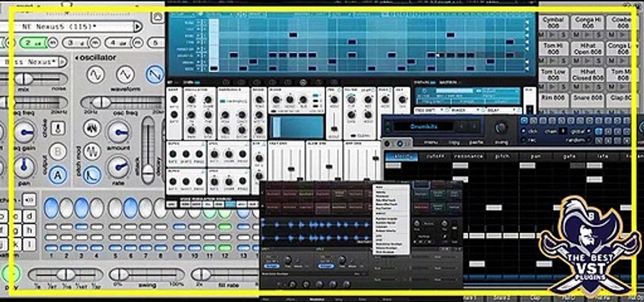Screen dimensions: 644x302
Task: Click the rate knob in pitch mod
Action: click(x=119, y=168)
